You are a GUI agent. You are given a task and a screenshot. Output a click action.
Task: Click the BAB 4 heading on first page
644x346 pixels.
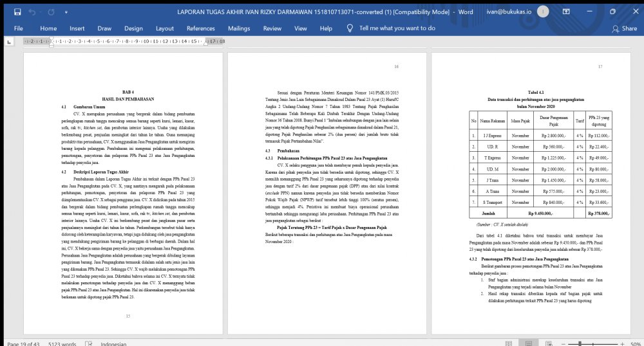coord(128,92)
